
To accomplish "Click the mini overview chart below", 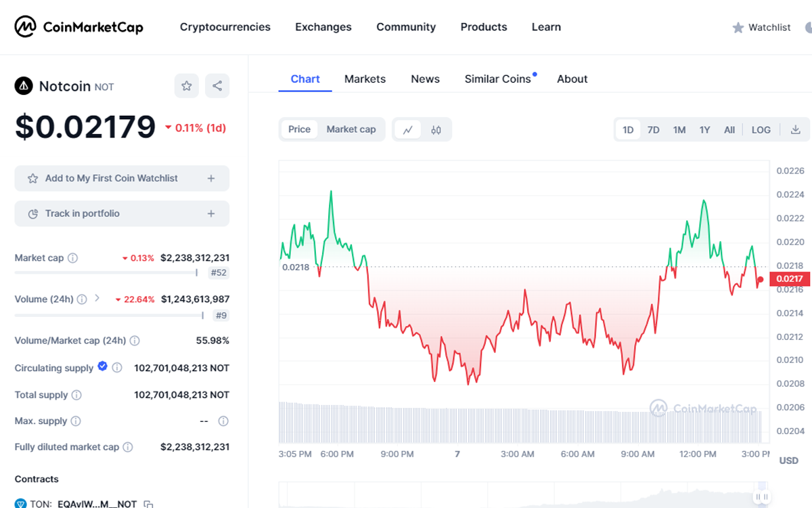I will [524, 495].
